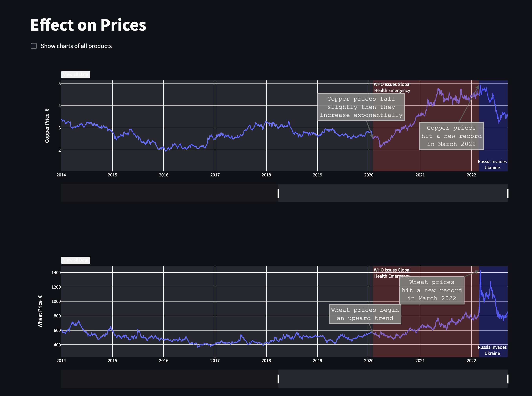This screenshot has width=532, height=396.
Task: Click the 'Copper prices hit a new record' annotation
Action: point(451,136)
